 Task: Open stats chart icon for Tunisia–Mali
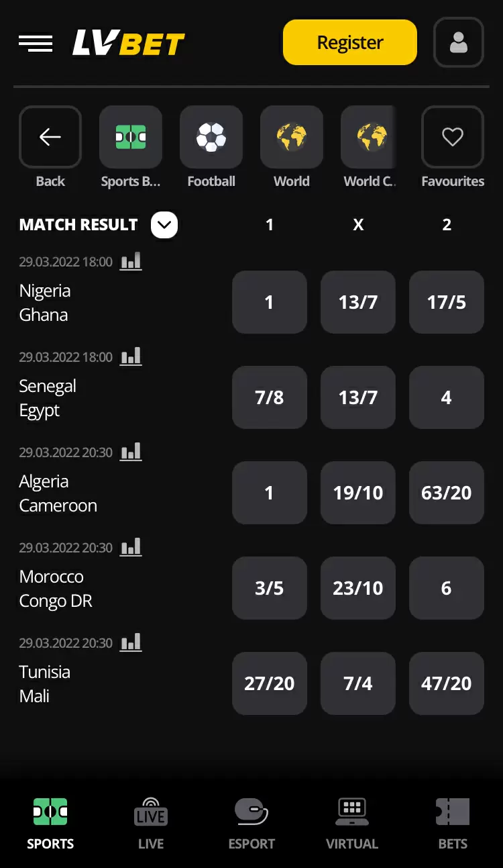point(131,643)
